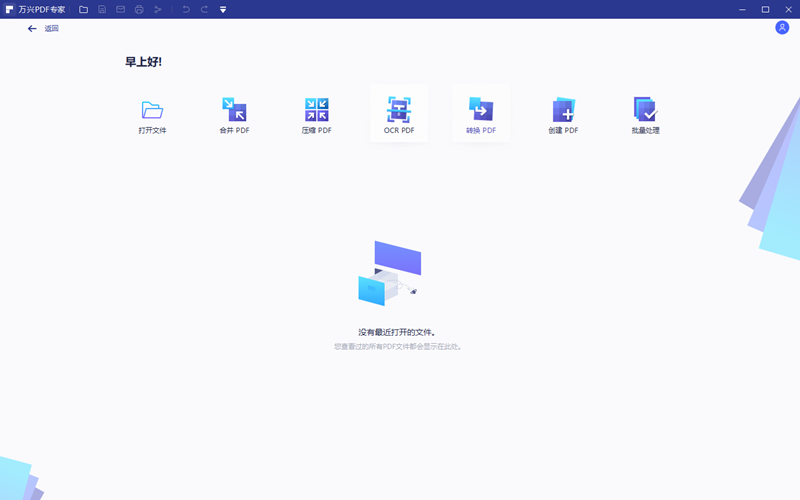Click the print icon in title bar
The width and height of the screenshot is (800, 500).
(x=139, y=9)
